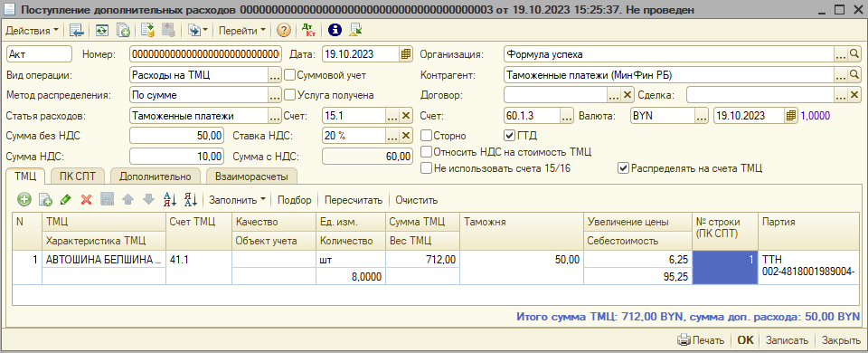Click the blue exchange rate 1,0000
The width and height of the screenshot is (868, 353).
[x=815, y=116]
